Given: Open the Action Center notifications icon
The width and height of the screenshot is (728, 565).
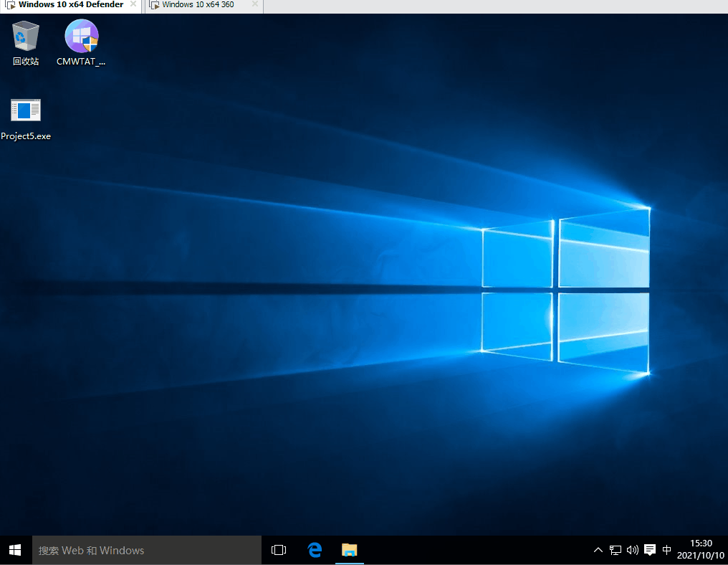Looking at the screenshot, I should (x=650, y=550).
